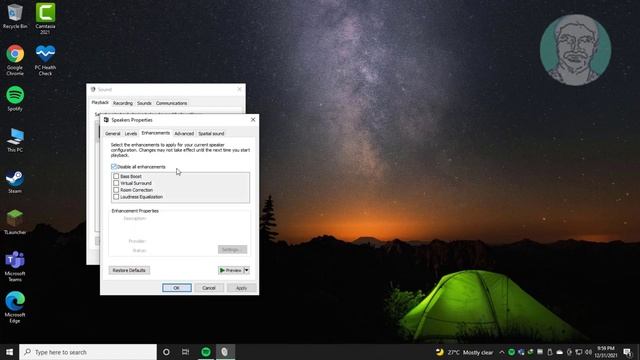Select the This PC desktop icon
The height and width of the screenshot is (360, 640).
(x=15, y=140)
